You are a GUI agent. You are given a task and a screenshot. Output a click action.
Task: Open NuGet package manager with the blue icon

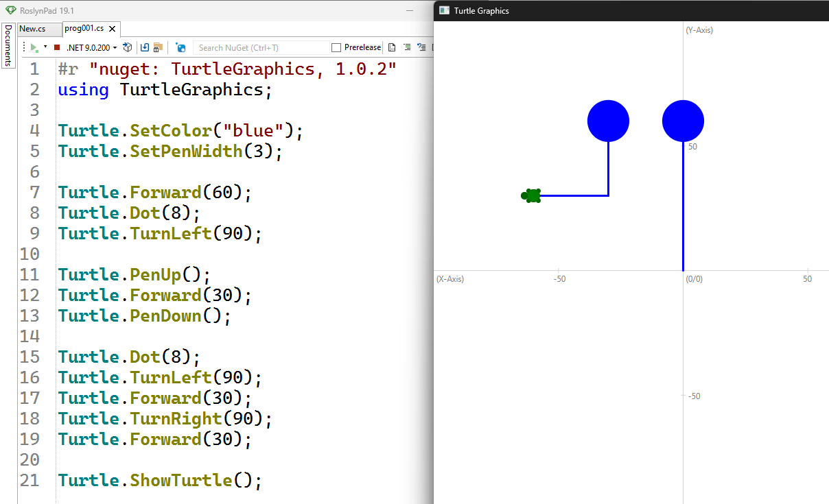pyautogui.click(x=180, y=47)
